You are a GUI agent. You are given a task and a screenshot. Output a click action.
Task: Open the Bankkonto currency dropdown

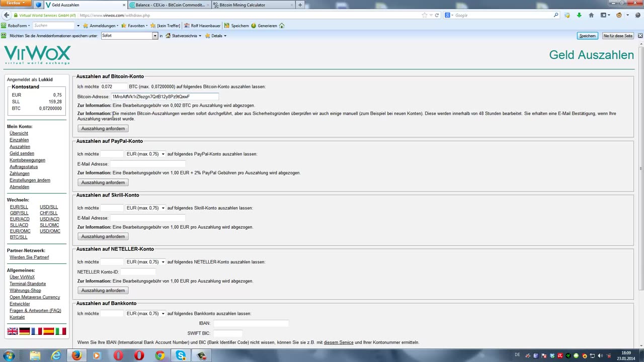(x=145, y=314)
